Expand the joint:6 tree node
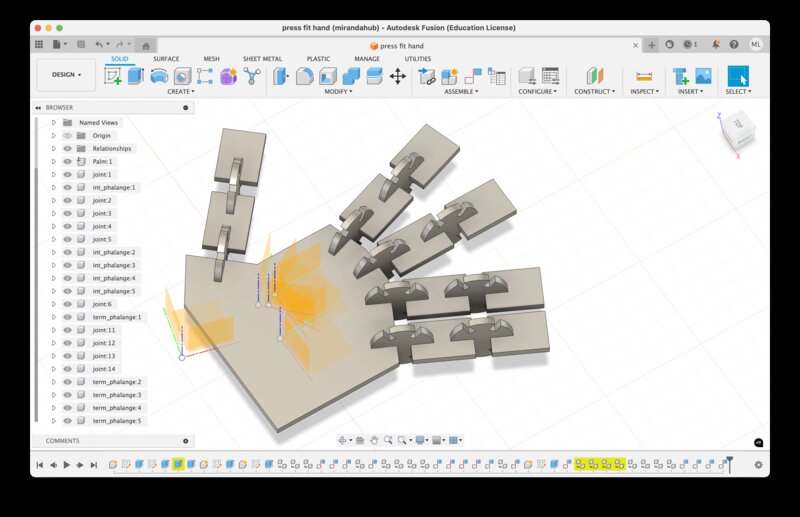This screenshot has width=800, height=517. tap(54, 304)
